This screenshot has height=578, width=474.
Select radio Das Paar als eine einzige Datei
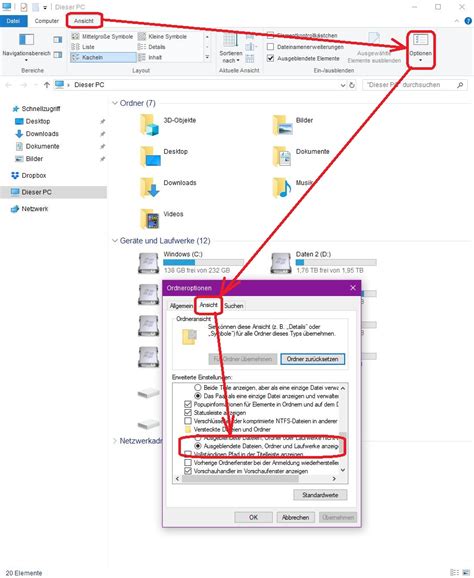click(x=198, y=396)
